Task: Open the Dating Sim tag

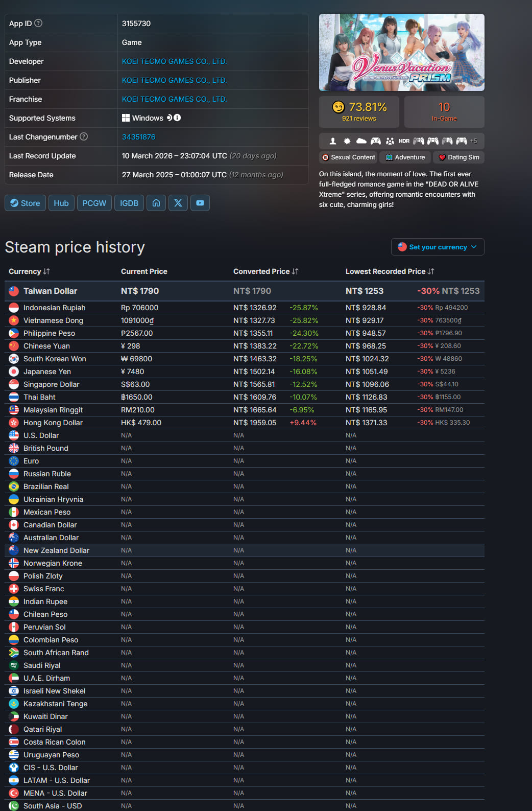Action: (459, 157)
